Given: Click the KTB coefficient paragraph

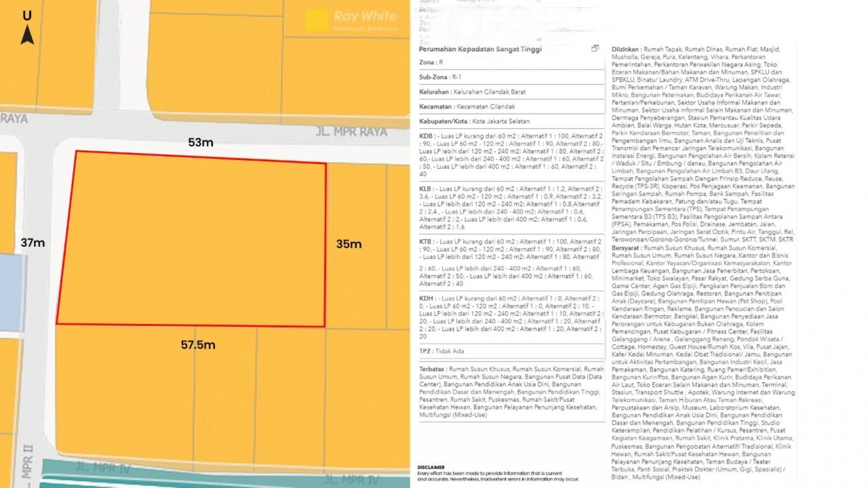Looking at the screenshot, I should pyautogui.click(x=511, y=263).
